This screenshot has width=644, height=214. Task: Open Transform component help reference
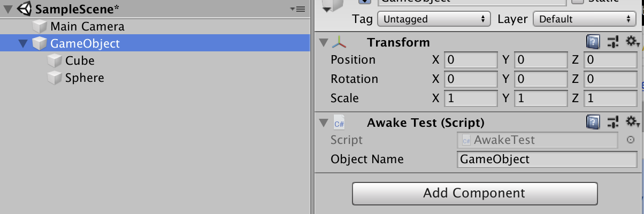(x=593, y=42)
